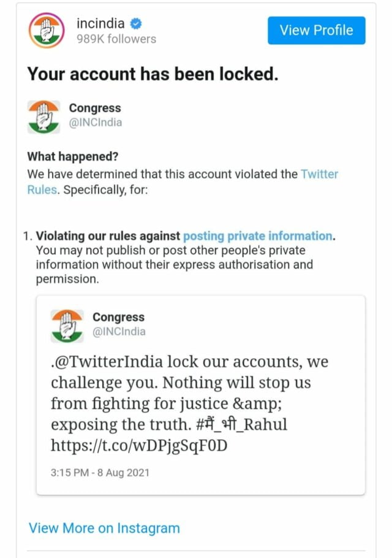Click the 3:15 PM - 8 Aug 2021 timestamp

coord(100,473)
